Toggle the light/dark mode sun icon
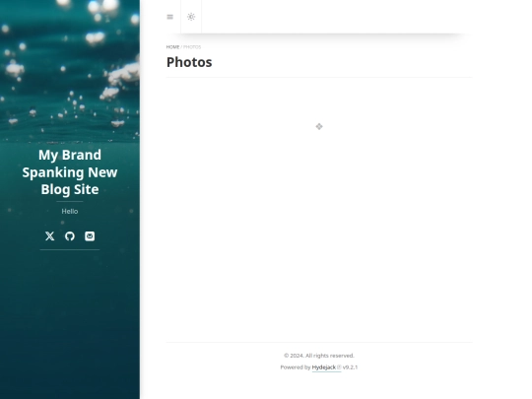Image resolution: width=532 pixels, height=399 pixels. click(x=191, y=17)
